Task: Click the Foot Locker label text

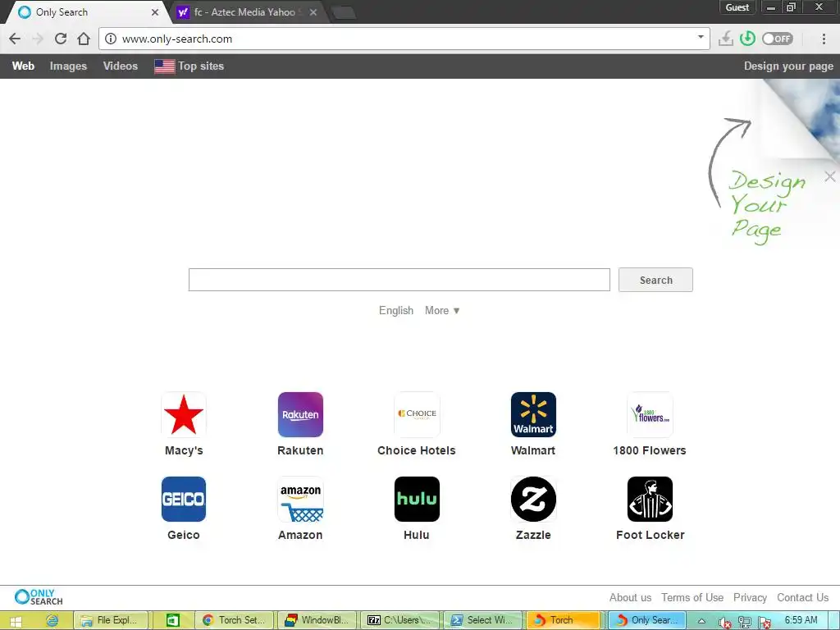Action: tap(650, 535)
